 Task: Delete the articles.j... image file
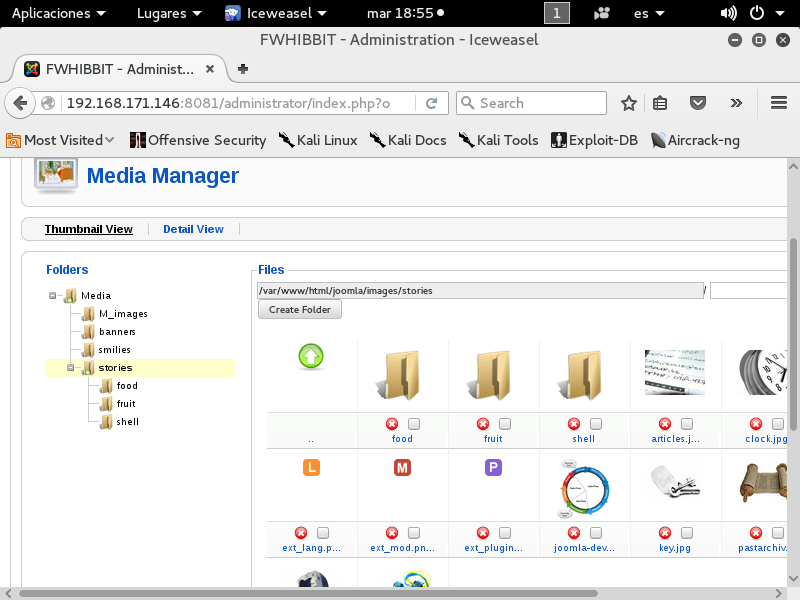click(665, 424)
